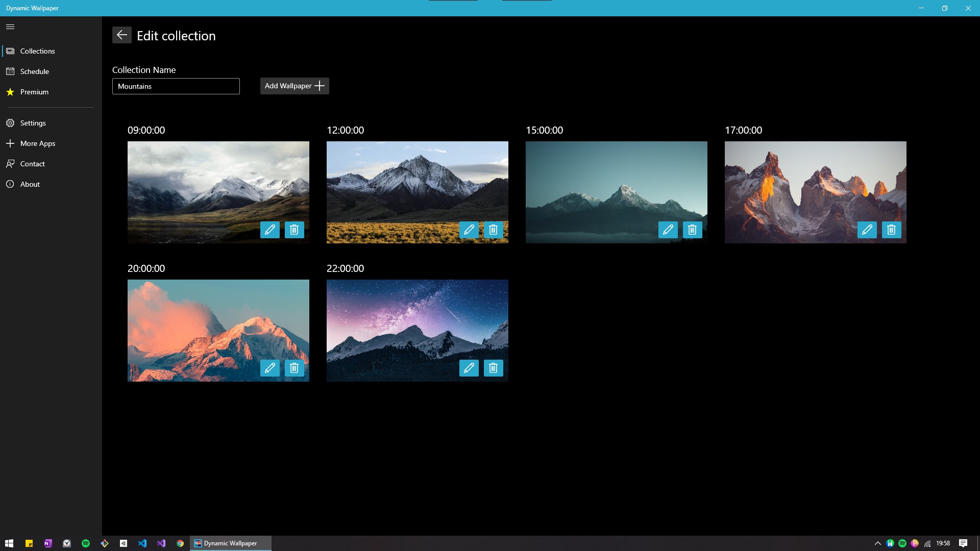The height and width of the screenshot is (551, 980).
Task: Click the edit icon on 20:00 wallpaper
Action: point(270,368)
